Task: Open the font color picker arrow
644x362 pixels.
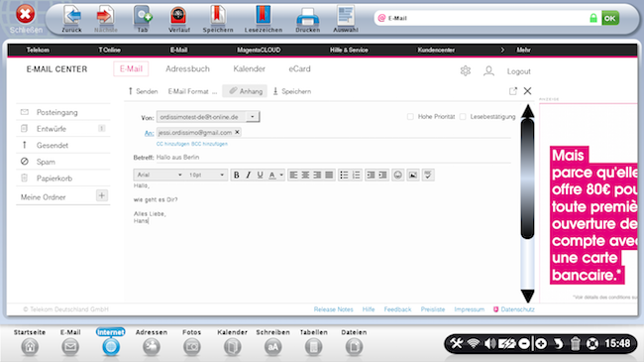Action: point(281,176)
